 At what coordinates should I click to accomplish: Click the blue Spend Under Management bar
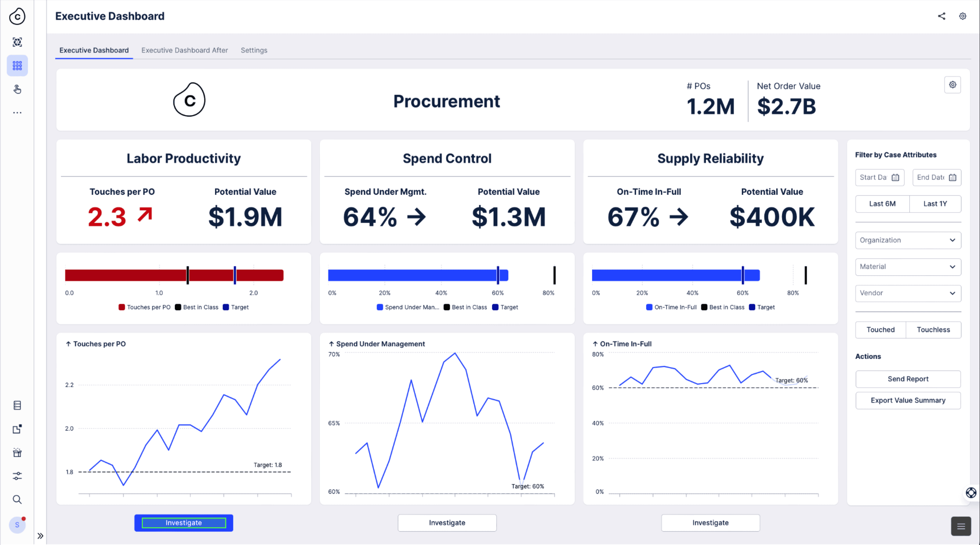point(418,275)
